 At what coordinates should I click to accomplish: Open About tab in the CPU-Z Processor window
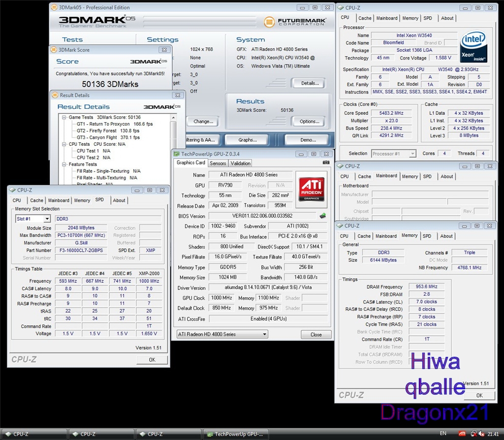click(x=447, y=18)
